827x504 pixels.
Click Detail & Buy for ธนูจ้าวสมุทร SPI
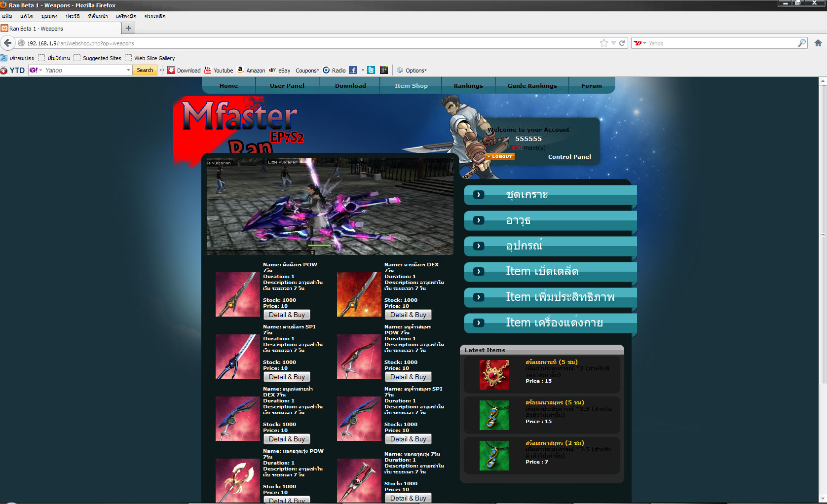pos(408,439)
